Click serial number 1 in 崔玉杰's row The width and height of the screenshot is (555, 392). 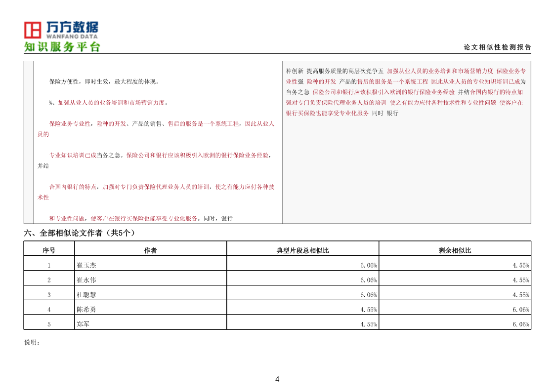[49, 266]
